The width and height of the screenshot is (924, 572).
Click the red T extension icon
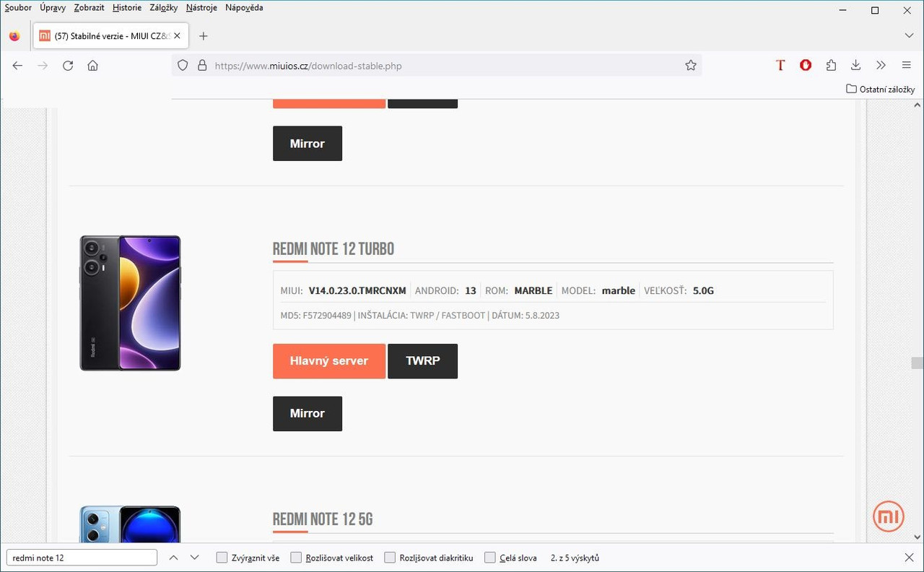tap(780, 66)
